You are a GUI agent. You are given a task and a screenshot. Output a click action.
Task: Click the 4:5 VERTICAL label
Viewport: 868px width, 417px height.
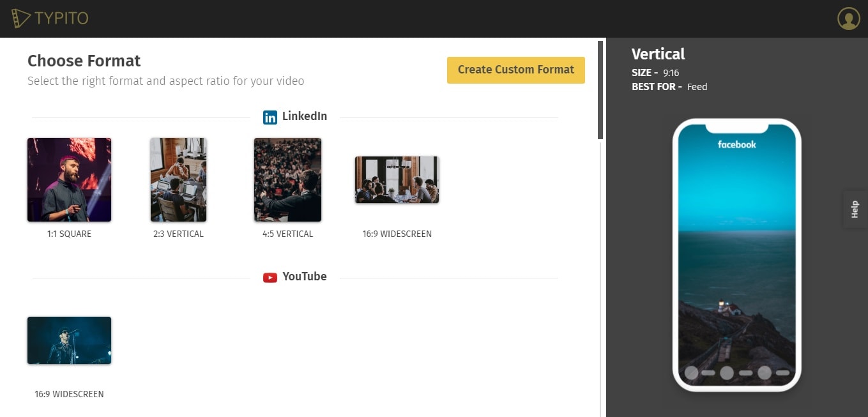287,234
